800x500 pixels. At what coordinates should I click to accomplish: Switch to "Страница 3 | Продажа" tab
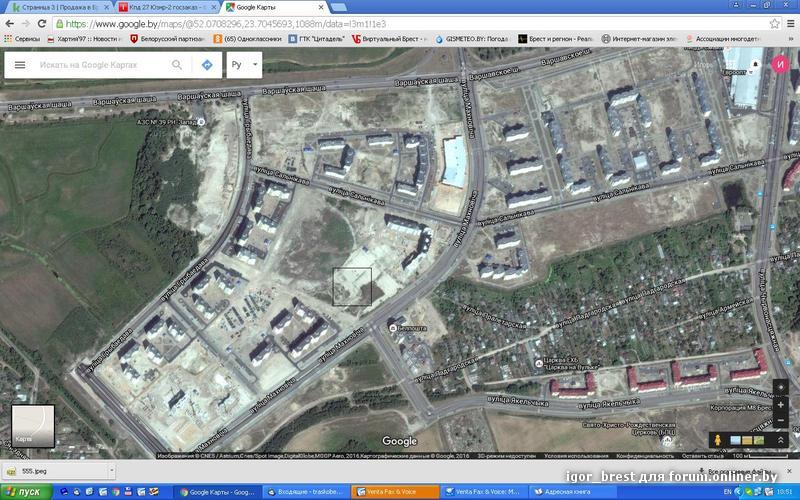[57, 7]
